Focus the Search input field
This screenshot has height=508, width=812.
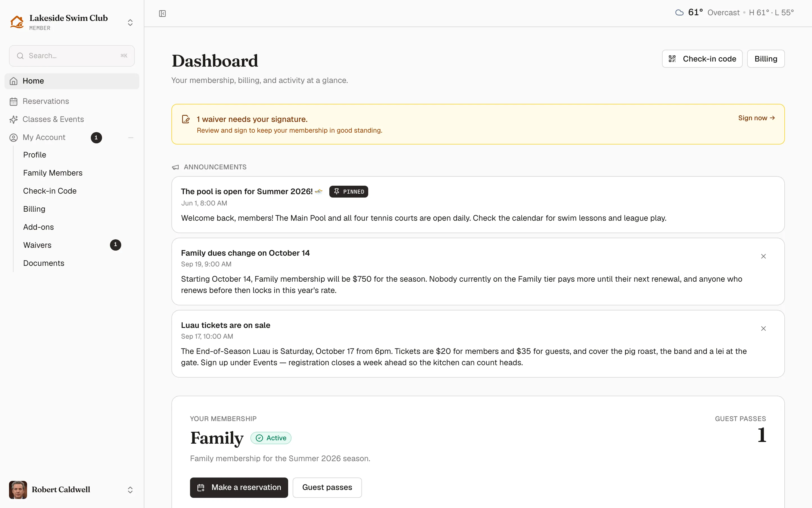[72, 56]
